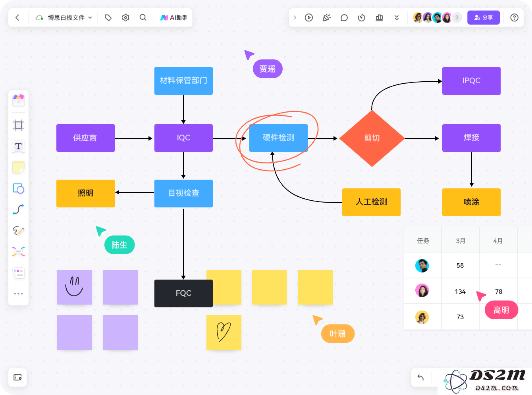Click the first collaborator avatar
This screenshot has height=395, width=532.
[418, 17]
